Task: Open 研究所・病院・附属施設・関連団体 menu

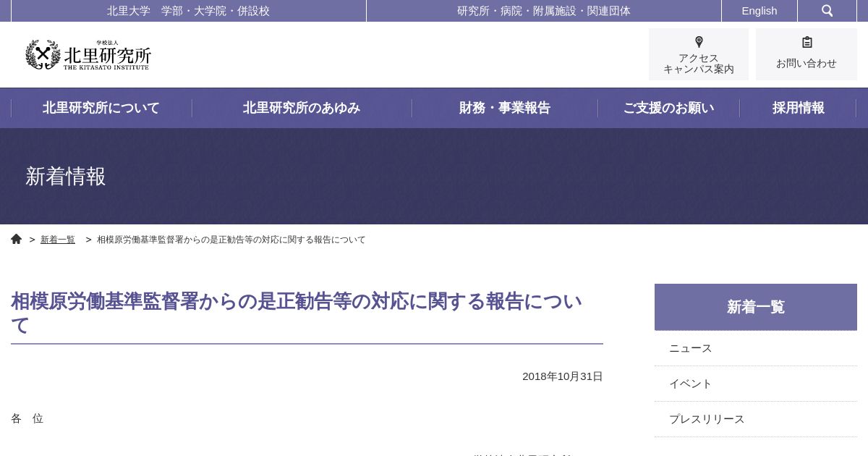Action: pos(544,11)
